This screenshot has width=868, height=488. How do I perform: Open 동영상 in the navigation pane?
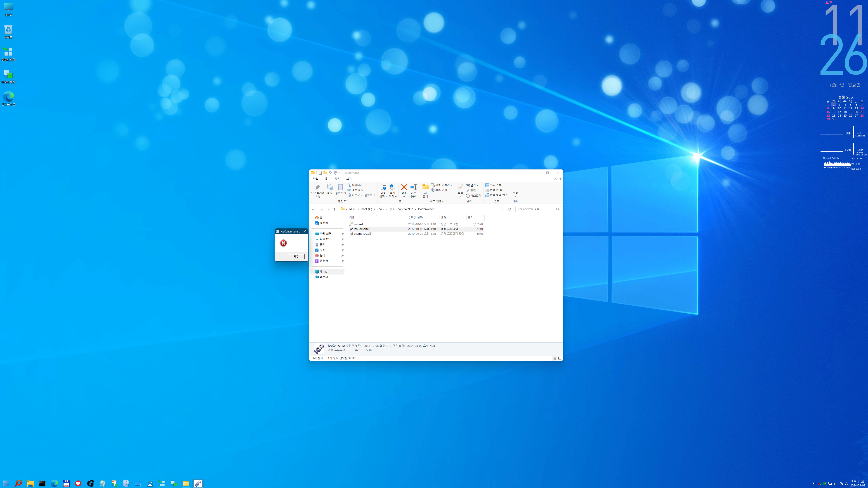tap(321, 261)
